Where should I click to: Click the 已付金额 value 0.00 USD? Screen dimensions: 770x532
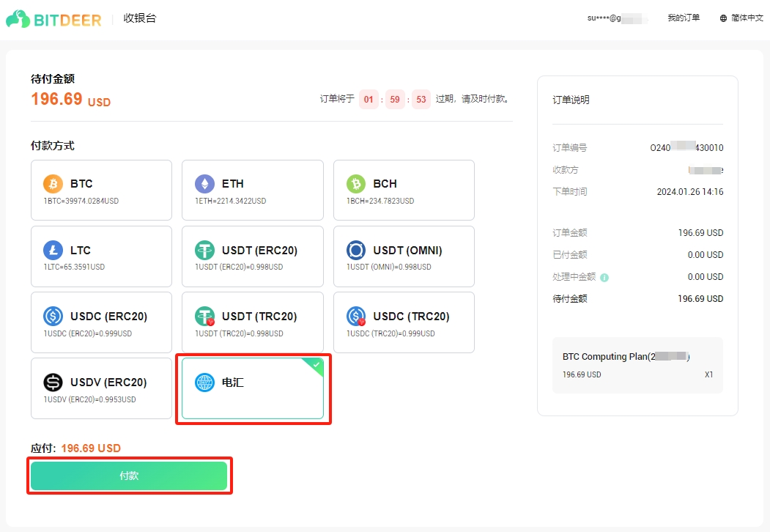[x=706, y=255]
